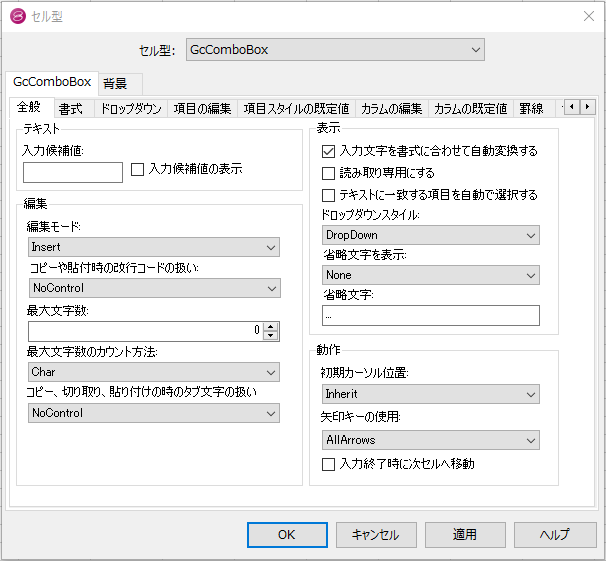Click the キャンセル button
The image size is (606, 561).
pos(376,535)
